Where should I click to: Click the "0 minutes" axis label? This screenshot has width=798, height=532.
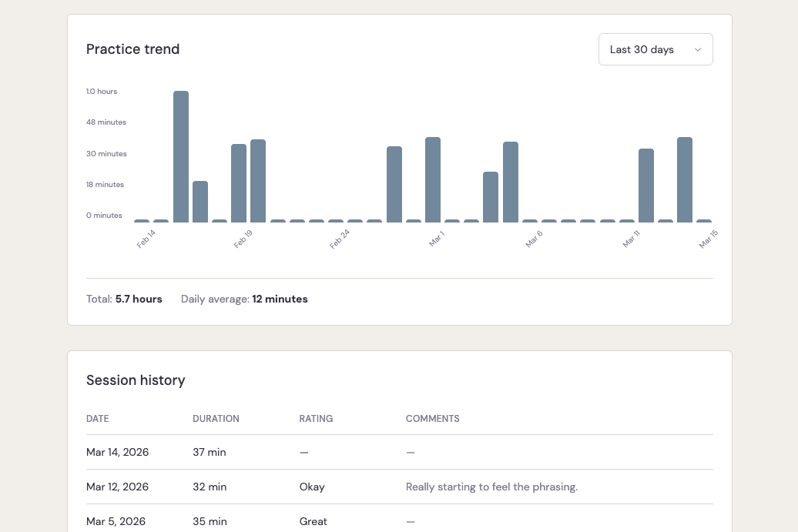(104, 215)
